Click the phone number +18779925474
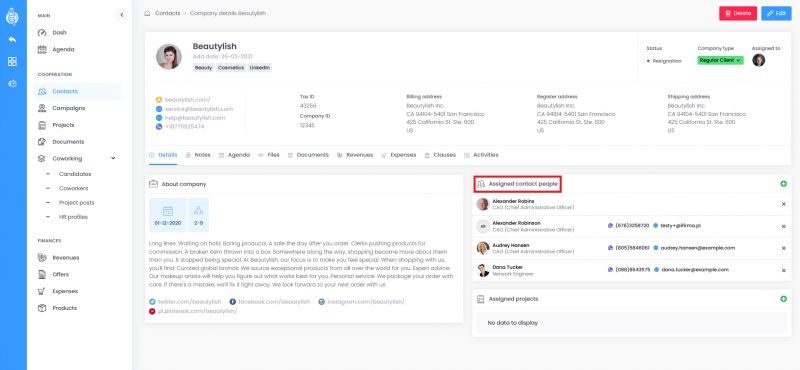The image size is (800, 370). coord(184,127)
